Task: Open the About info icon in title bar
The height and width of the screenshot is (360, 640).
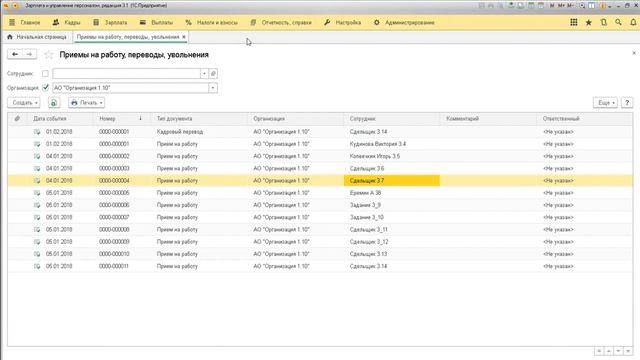Action: coord(602,6)
